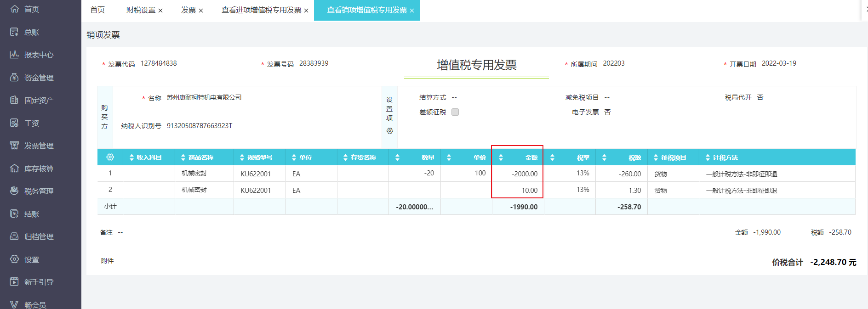This screenshot has width=868, height=309.
Task: Click the 资金管理 money bag icon
Action: click(14, 78)
